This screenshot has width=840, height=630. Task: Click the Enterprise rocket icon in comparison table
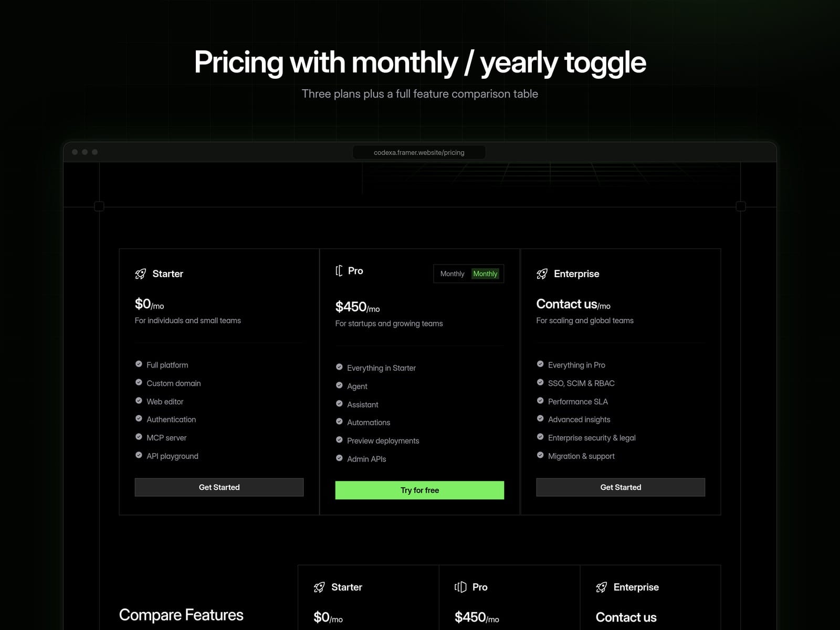tap(602, 587)
